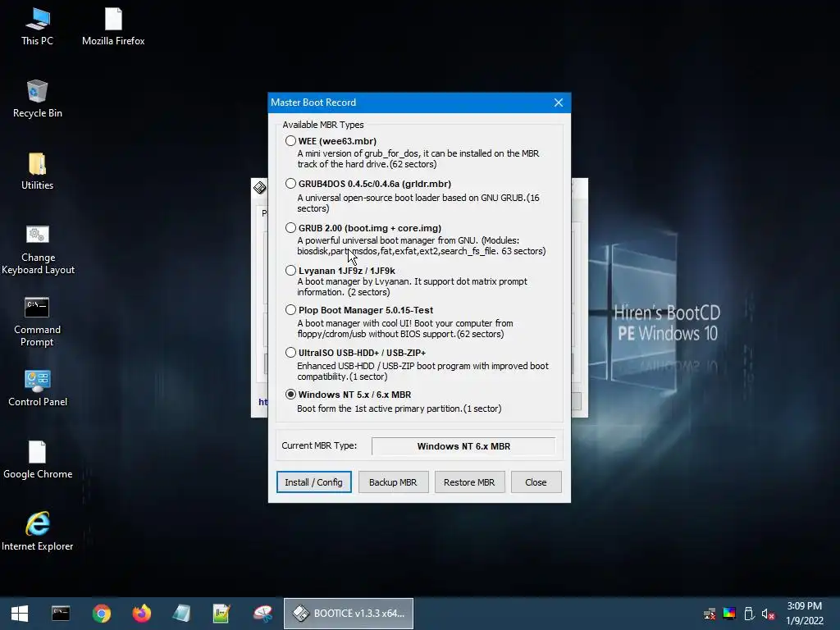Click the USB safely remove tray icon
The image size is (840, 630).
click(749, 614)
